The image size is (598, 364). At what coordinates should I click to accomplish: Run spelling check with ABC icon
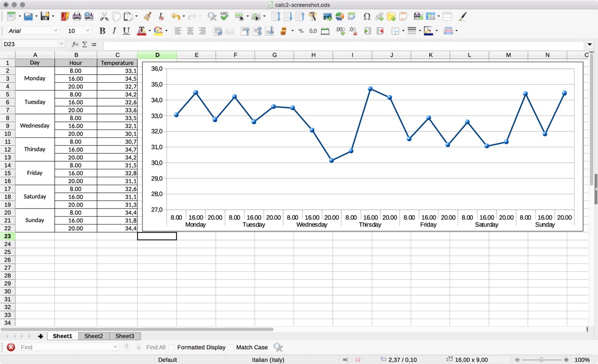pyautogui.click(x=224, y=16)
